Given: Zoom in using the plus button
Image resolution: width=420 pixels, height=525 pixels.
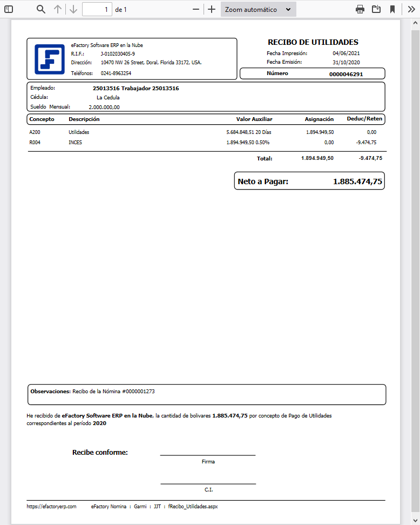Looking at the screenshot, I should tap(212, 9).
